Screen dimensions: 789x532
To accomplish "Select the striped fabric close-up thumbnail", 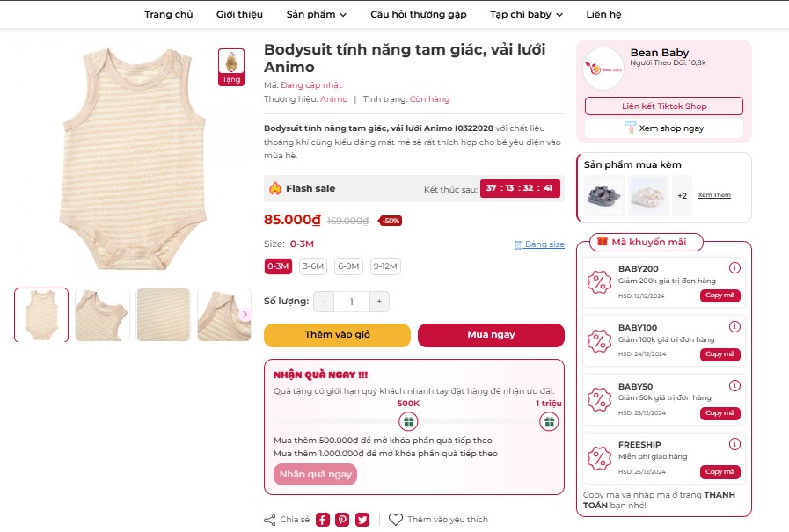I will pyautogui.click(x=164, y=315).
